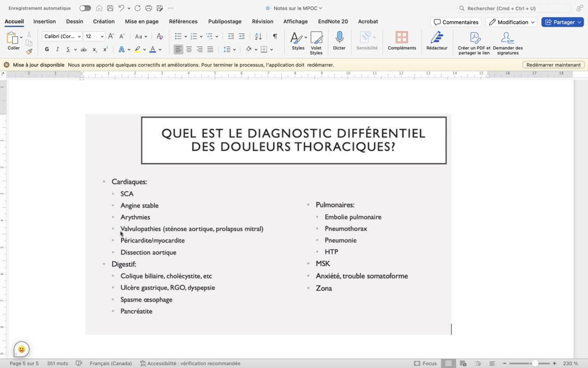Image resolution: width=588 pixels, height=368 pixels.
Task: Clear all formatting with eraser A icon
Action: [x=160, y=36]
